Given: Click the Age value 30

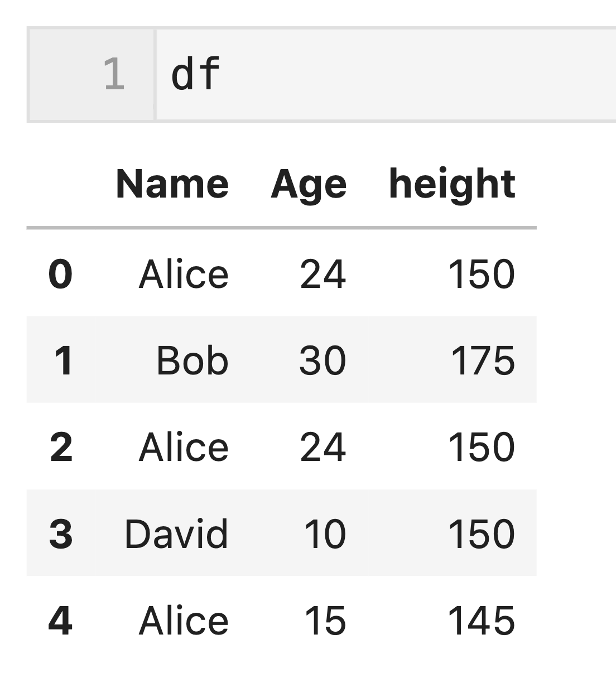Looking at the screenshot, I should (323, 361).
